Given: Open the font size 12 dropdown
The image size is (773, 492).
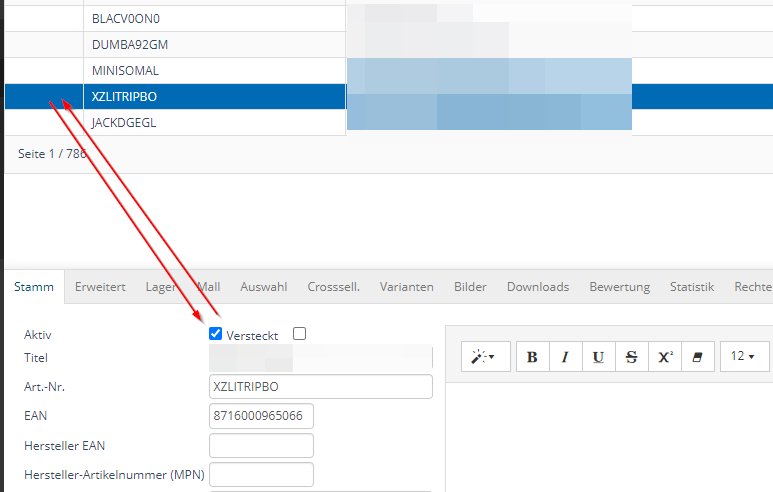Looking at the screenshot, I should coord(742,357).
